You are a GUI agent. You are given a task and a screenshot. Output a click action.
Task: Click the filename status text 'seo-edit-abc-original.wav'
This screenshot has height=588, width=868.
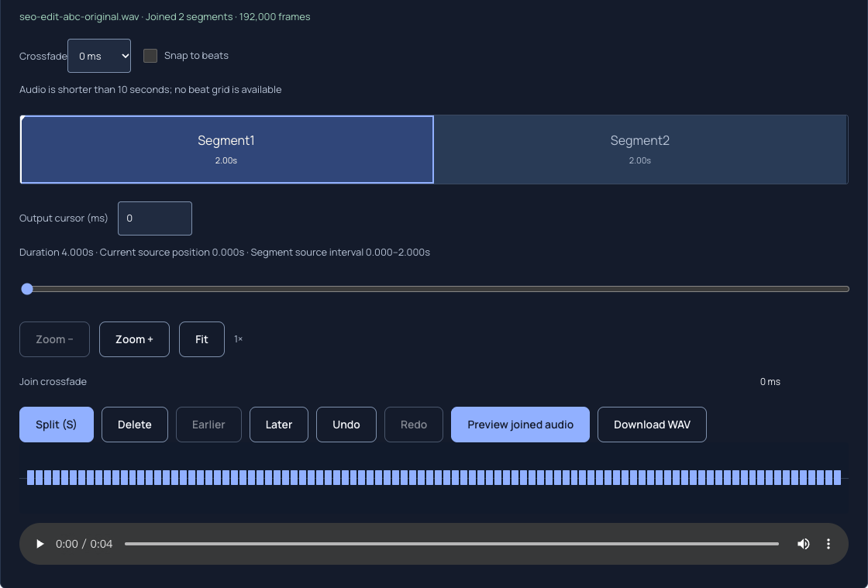pyautogui.click(x=79, y=16)
